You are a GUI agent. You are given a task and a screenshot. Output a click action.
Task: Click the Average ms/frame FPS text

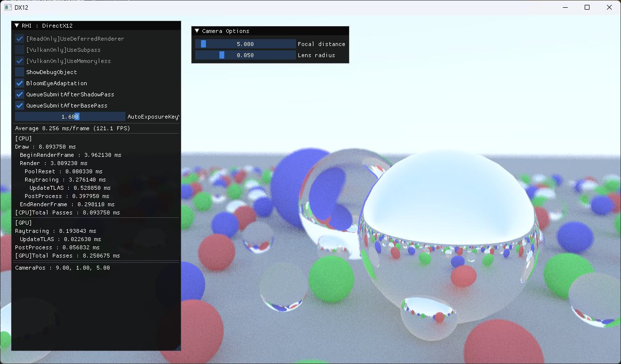coord(73,128)
